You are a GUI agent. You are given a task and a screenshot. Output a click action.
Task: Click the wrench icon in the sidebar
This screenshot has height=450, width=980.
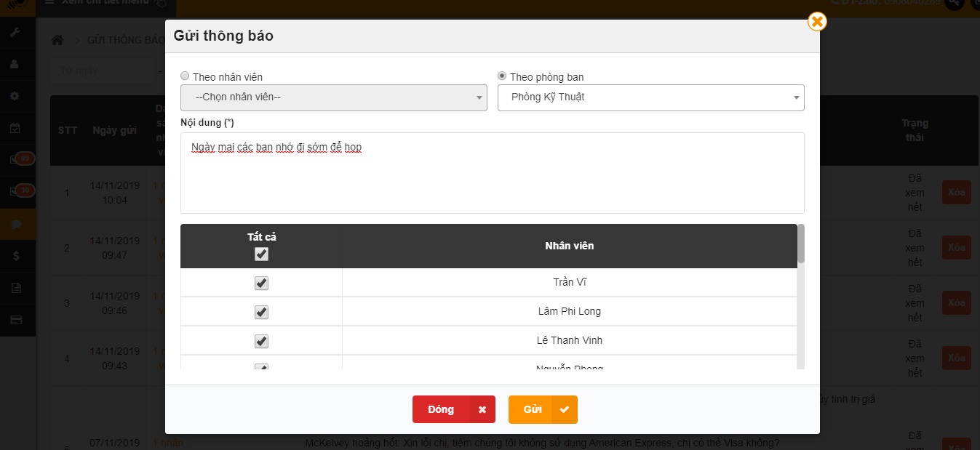pos(15,33)
